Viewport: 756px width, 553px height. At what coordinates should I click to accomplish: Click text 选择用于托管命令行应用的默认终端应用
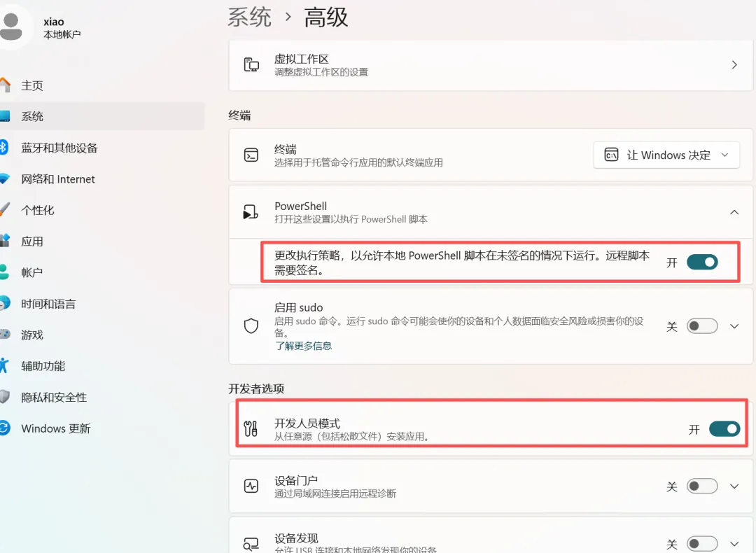358,162
